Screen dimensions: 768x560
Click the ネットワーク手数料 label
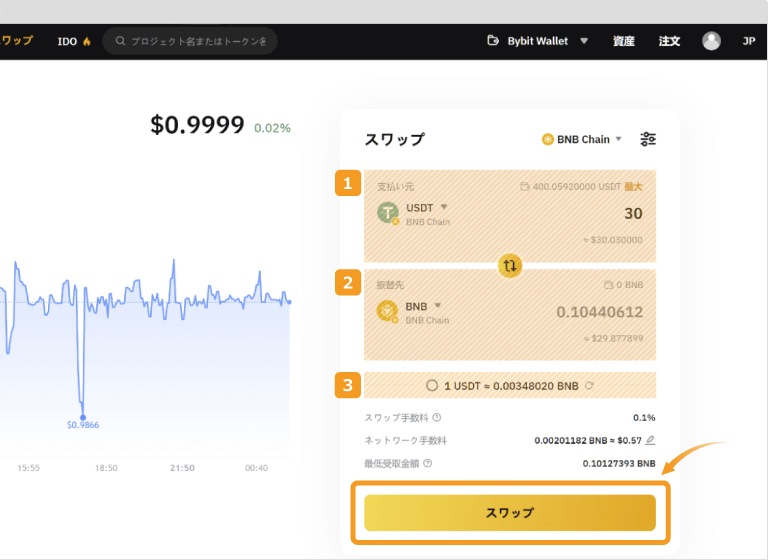[406, 440]
